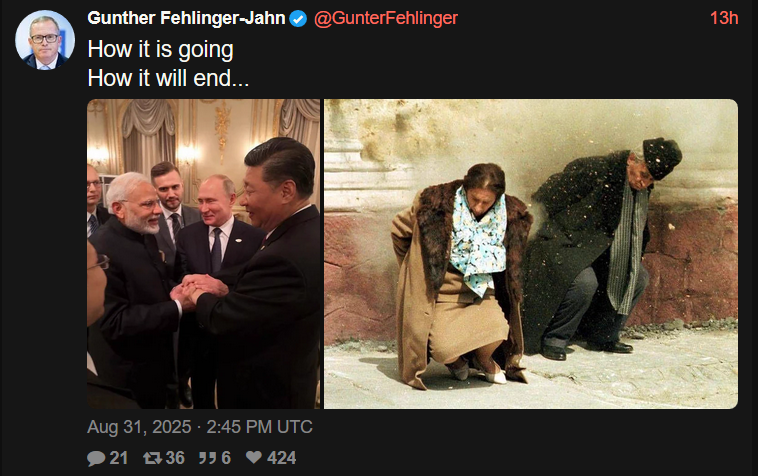Click the reply speech bubble icon
Screen dimensions: 758x476
coord(96,458)
